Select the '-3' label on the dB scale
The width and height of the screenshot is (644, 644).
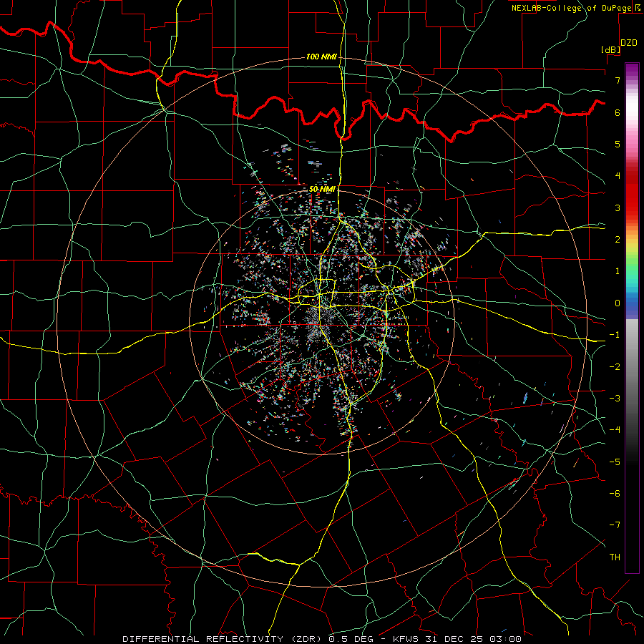(x=615, y=399)
